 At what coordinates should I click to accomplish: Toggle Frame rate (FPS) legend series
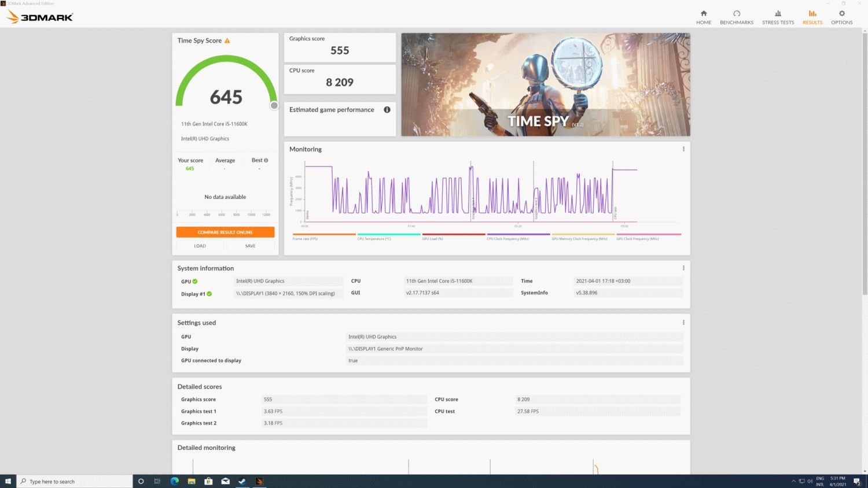tap(324, 236)
